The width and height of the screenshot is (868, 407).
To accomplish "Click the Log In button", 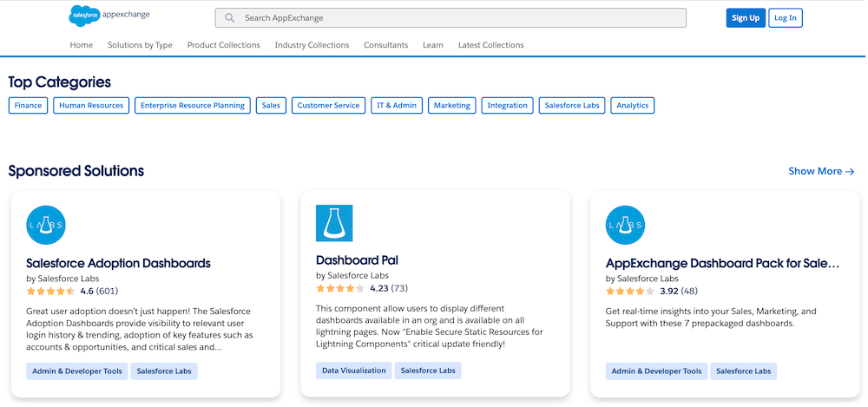I will (785, 17).
